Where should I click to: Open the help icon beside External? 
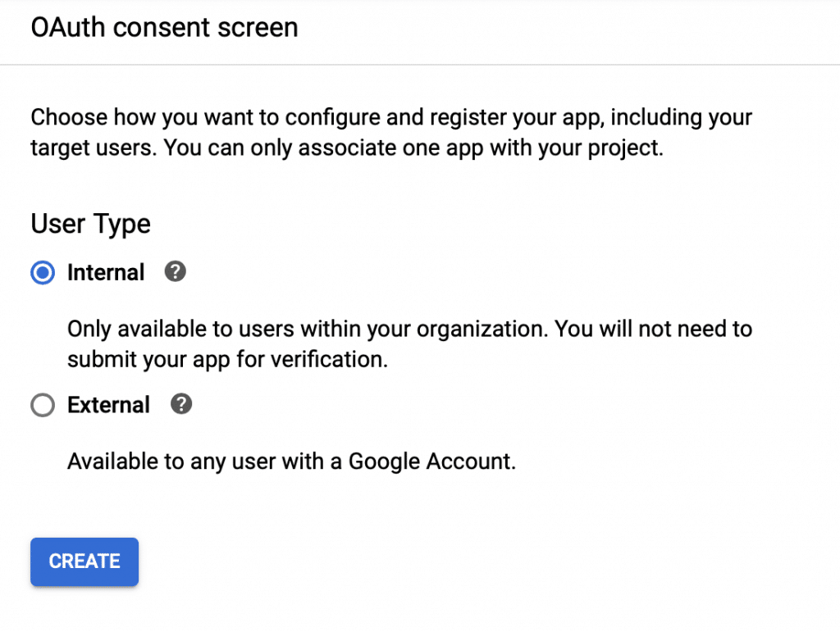(x=180, y=405)
